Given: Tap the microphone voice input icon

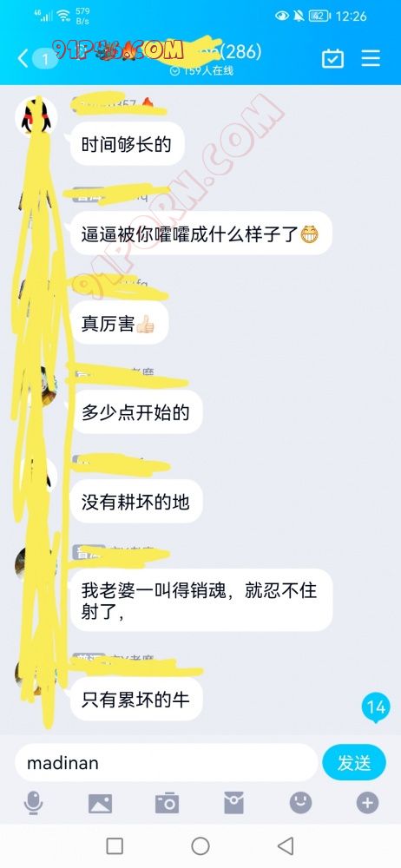Looking at the screenshot, I should (x=34, y=803).
